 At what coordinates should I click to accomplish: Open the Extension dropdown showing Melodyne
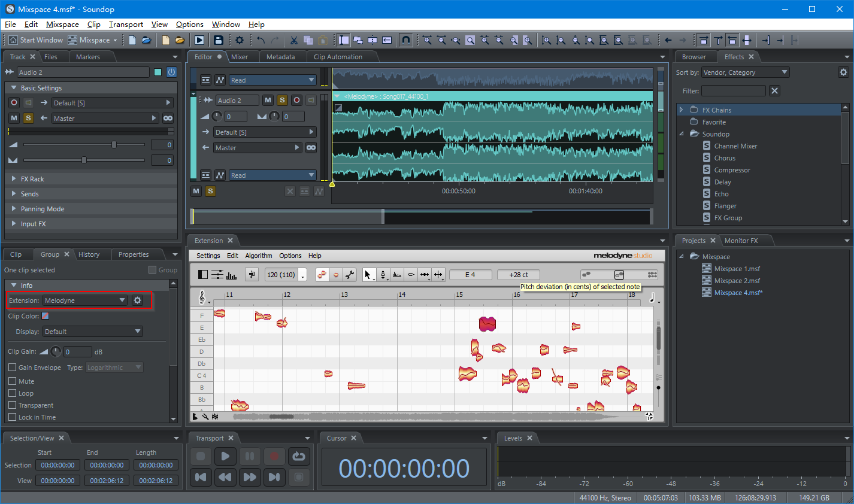click(84, 300)
